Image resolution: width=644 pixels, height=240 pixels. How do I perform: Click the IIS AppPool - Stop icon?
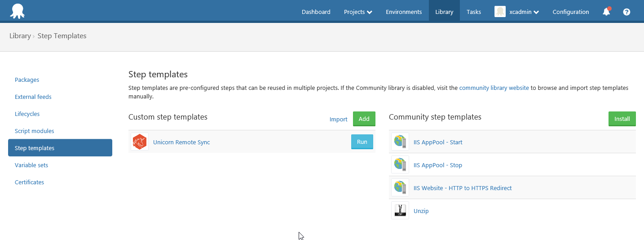[400, 165]
